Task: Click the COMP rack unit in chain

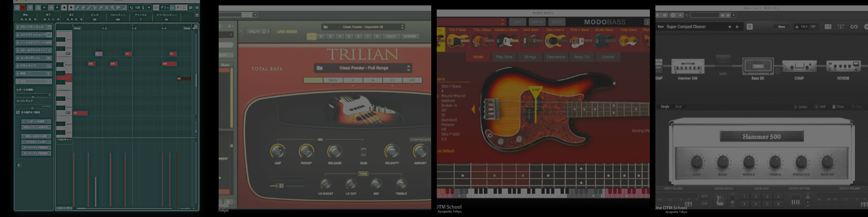Action: click(800, 66)
